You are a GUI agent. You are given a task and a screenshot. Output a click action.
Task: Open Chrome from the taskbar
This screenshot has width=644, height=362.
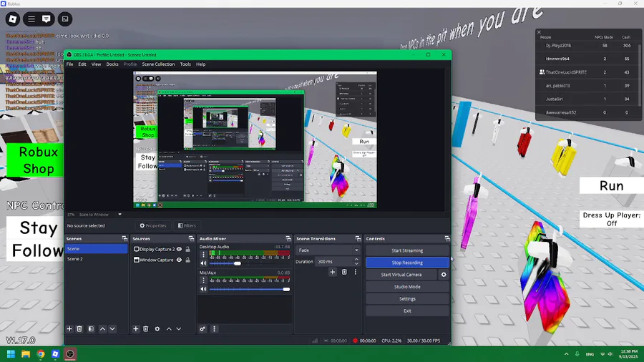pos(41,354)
